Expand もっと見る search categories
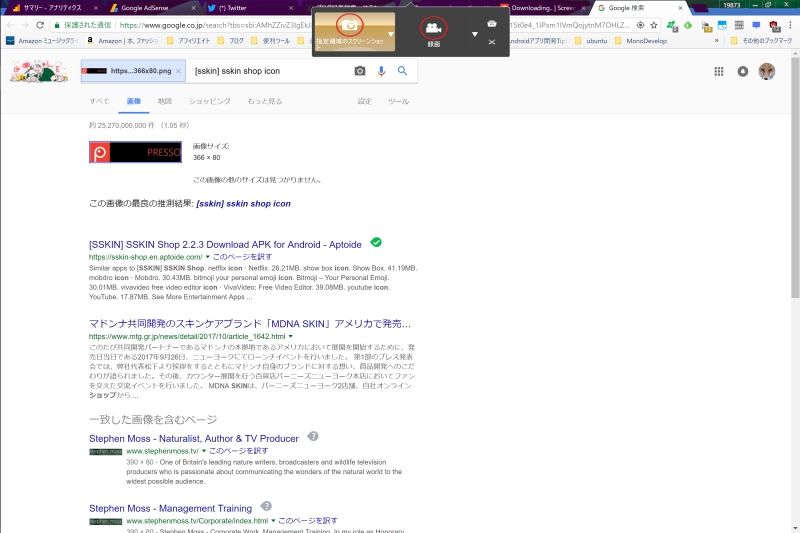Viewport: 800px width, 533px height. pyautogui.click(x=265, y=101)
